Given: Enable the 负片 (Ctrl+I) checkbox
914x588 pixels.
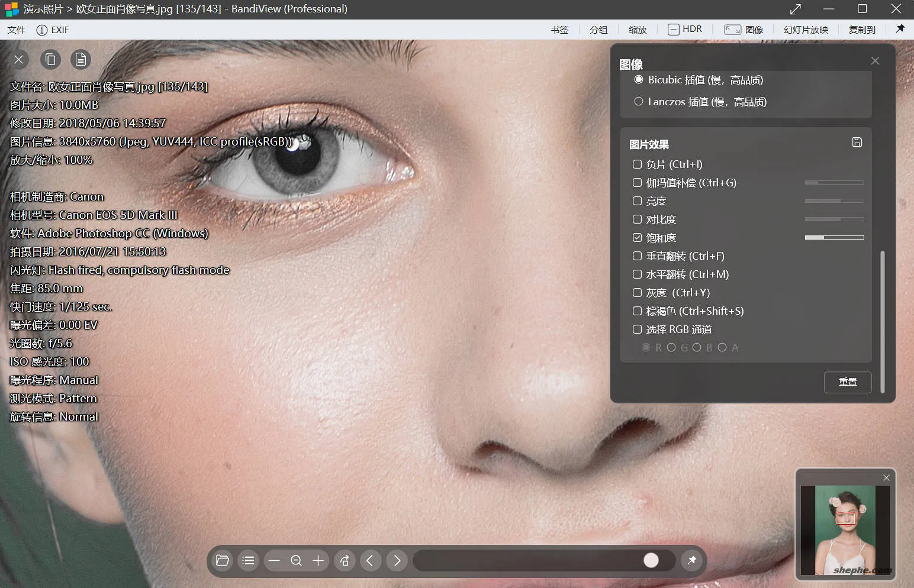Looking at the screenshot, I should coord(638,164).
